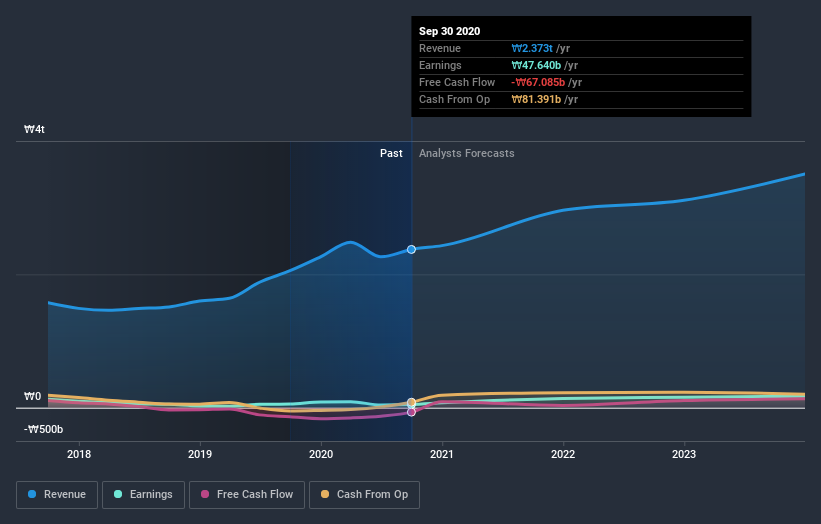Screen dimensions: 821x524
Task: Click the ₩47.640b earnings value
Action: (536, 65)
